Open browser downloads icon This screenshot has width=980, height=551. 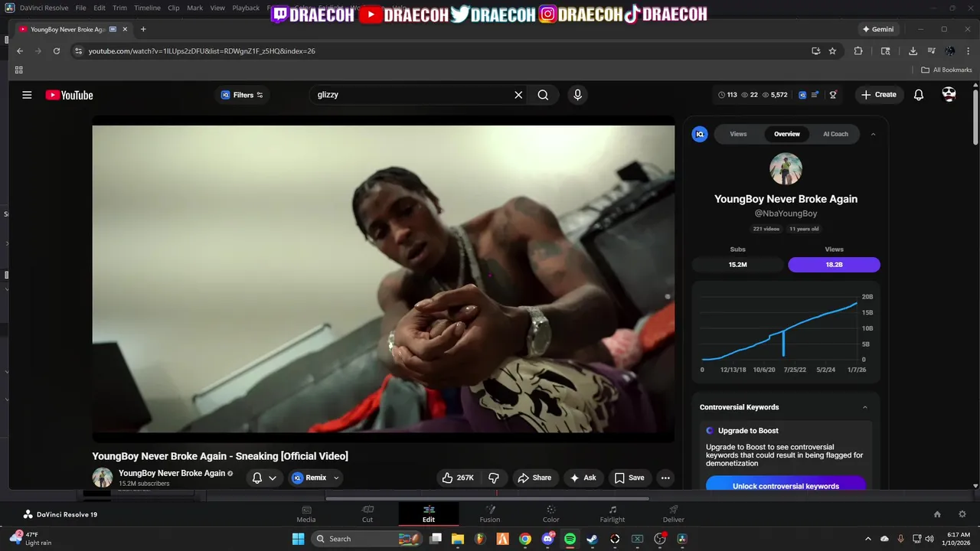(x=913, y=51)
